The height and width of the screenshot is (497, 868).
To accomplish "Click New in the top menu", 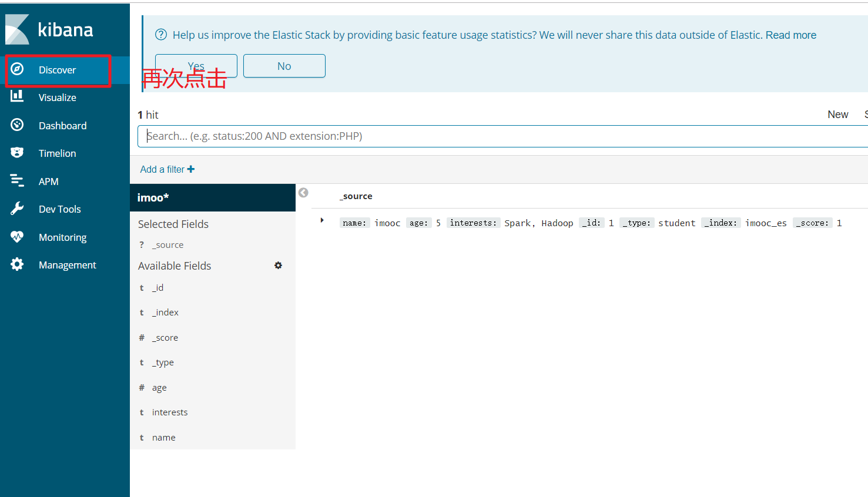I will click(x=837, y=115).
